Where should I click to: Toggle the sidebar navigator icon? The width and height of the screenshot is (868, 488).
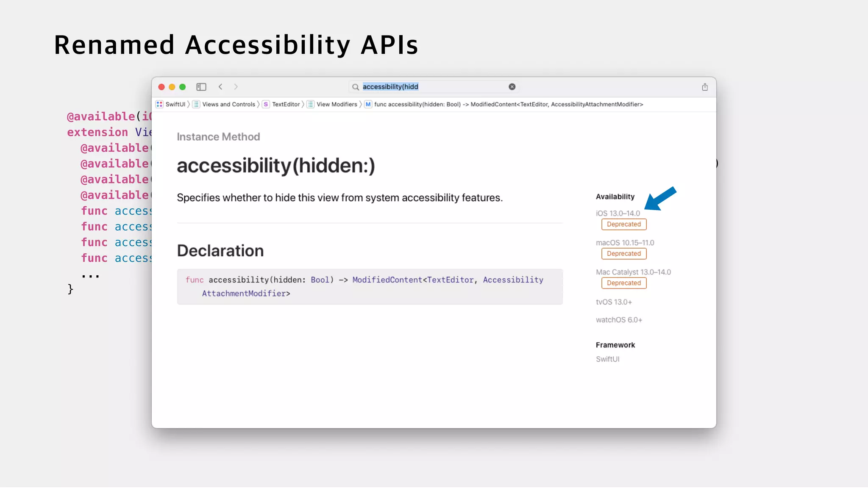click(x=201, y=87)
